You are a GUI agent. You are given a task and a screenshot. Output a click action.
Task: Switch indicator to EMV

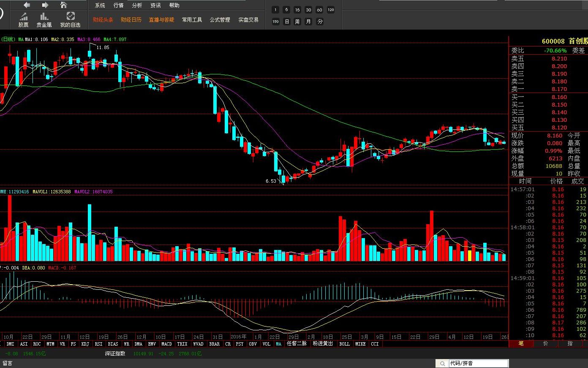(x=152, y=344)
